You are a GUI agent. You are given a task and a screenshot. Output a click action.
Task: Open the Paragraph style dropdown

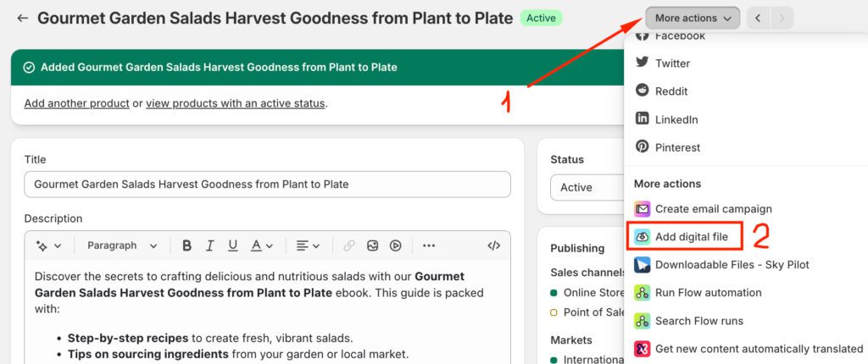pos(122,245)
